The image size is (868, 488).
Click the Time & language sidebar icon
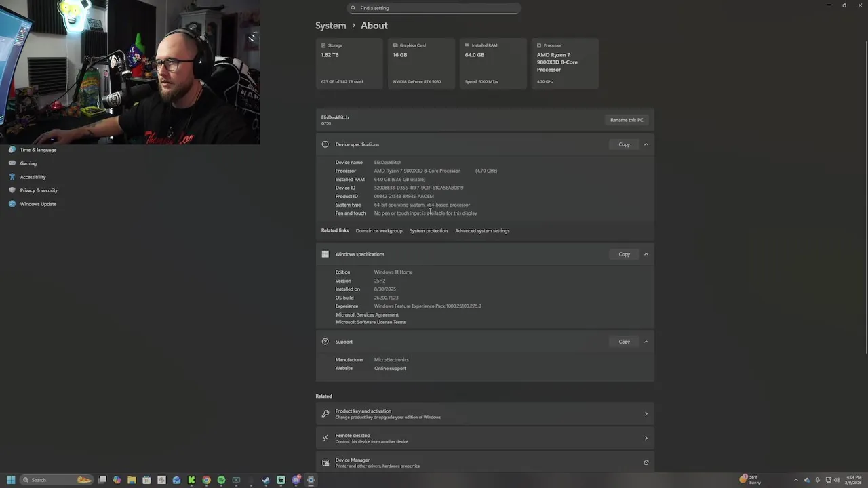[x=12, y=150]
